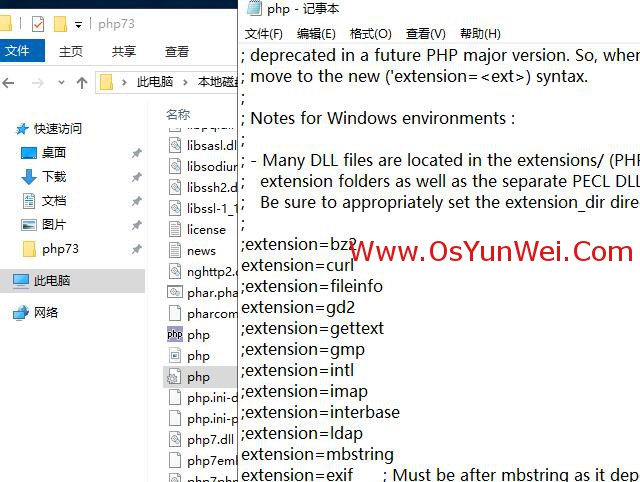Switch to the 主页 ribbon tab
Viewport: 640px width, 482px height.
(x=71, y=51)
